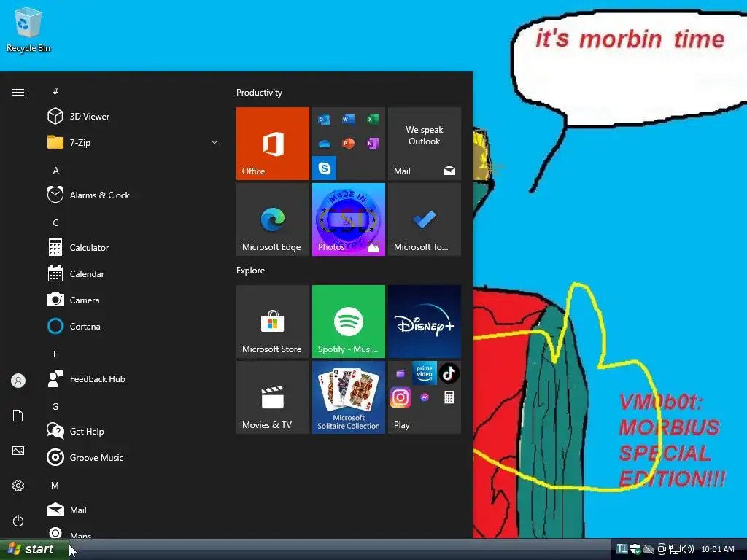Viewport: 747px width, 560px height.
Task: Click the TL tray icon
Action: click(x=622, y=549)
